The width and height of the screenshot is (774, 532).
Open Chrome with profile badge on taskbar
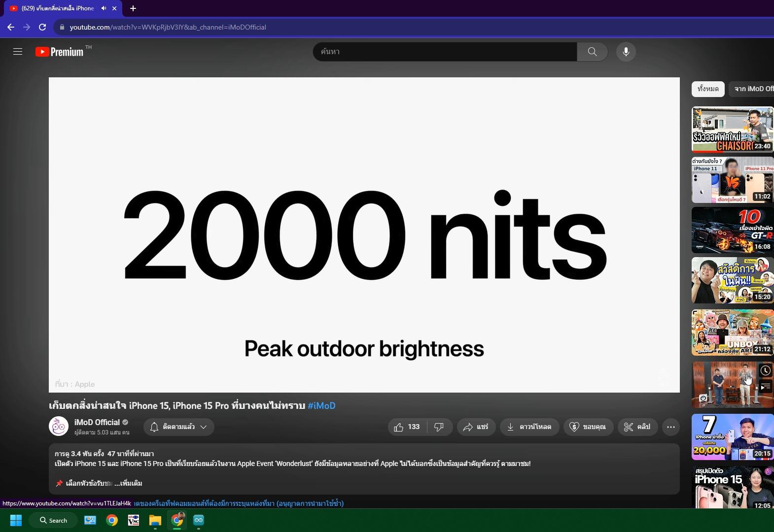177,520
